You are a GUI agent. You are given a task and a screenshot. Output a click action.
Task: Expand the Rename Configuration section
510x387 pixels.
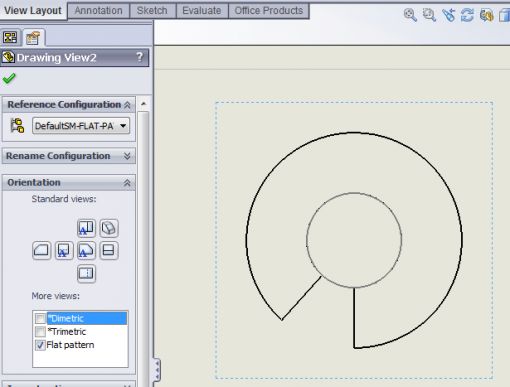tap(127, 156)
